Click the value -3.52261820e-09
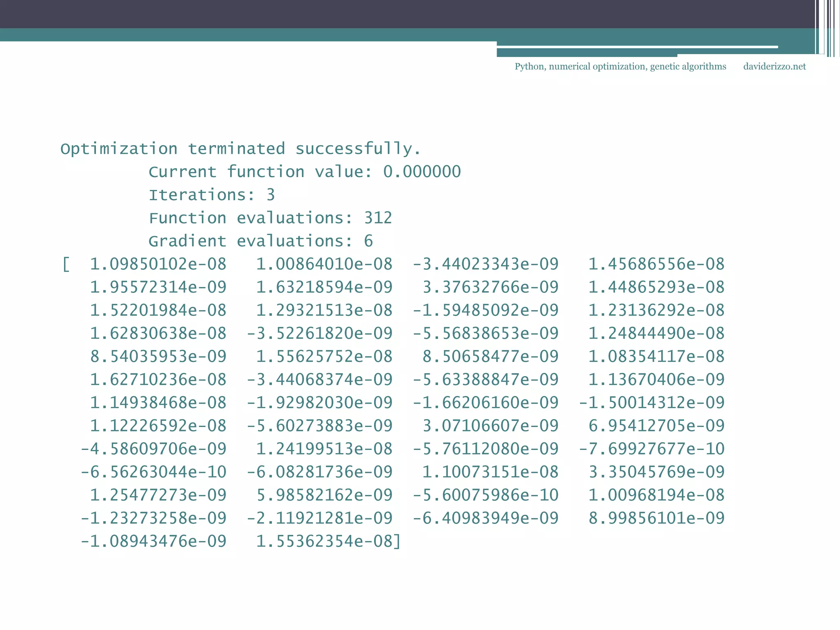The height and width of the screenshot is (630, 840). [x=320, y=333]
